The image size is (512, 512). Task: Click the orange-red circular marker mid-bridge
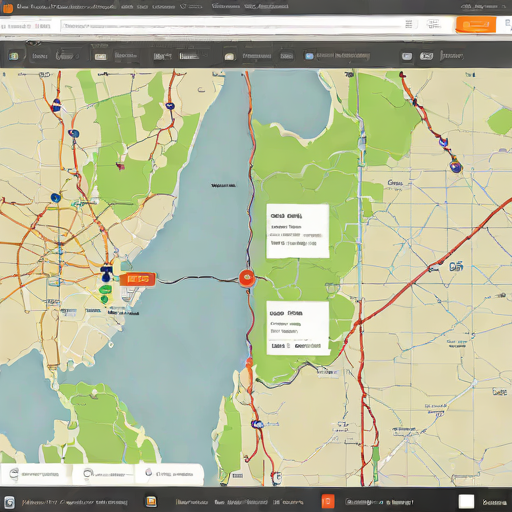point(247,278)
